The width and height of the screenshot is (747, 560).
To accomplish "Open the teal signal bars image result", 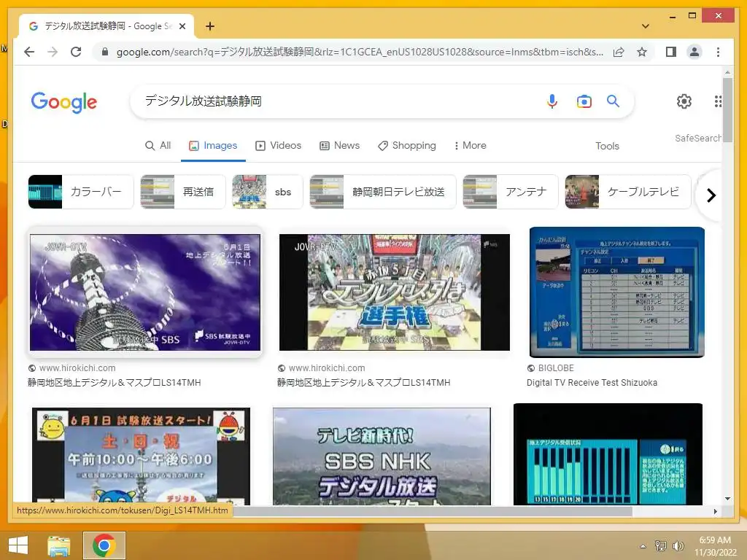I will [608, 454].
